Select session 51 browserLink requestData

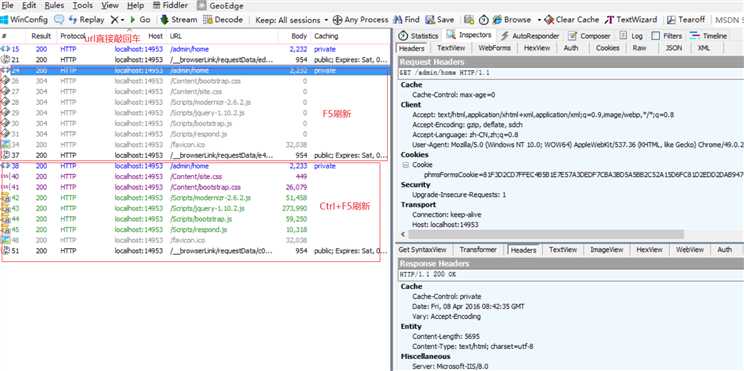195,250
